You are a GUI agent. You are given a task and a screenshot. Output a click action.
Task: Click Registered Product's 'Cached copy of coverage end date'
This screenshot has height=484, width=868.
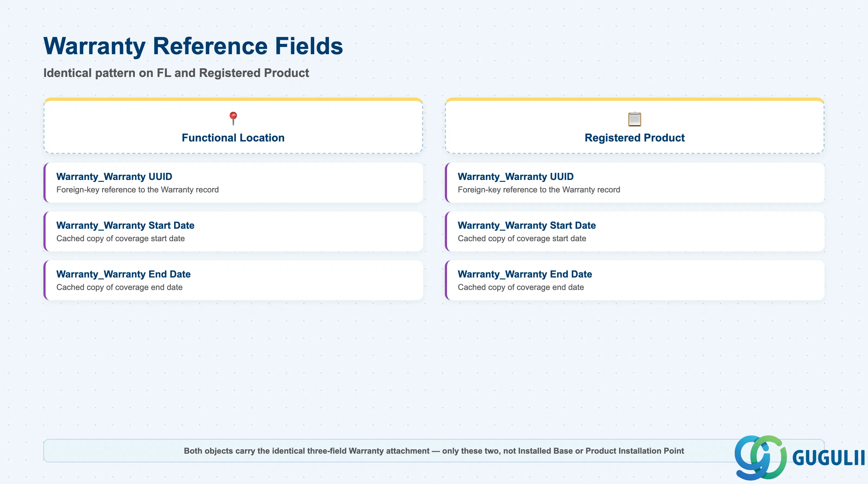(521, 288)
